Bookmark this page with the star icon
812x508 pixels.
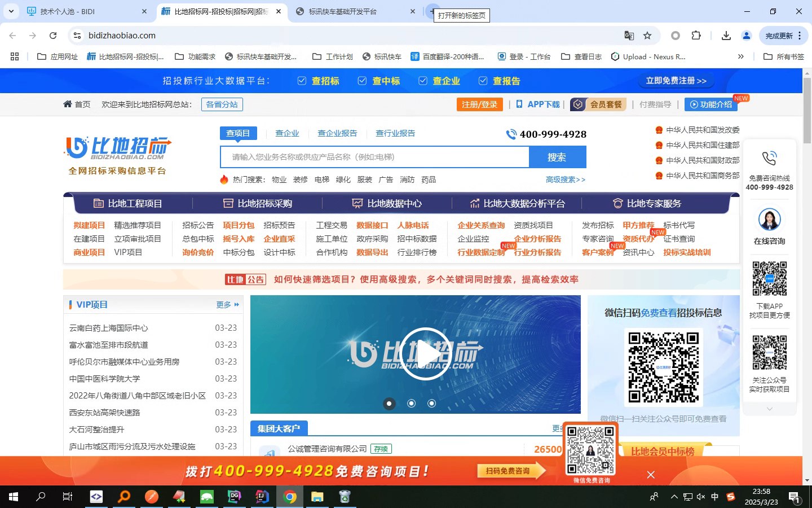[647, 36]
